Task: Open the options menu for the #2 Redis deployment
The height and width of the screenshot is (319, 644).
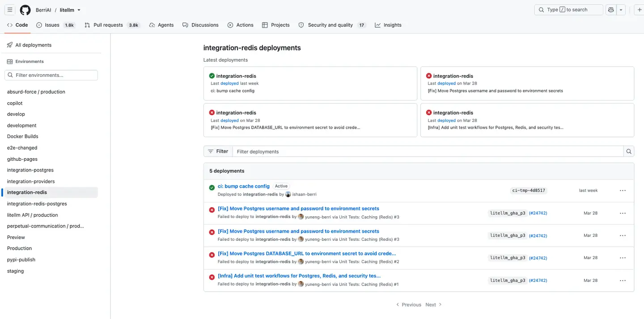Action: pos(623,258)
